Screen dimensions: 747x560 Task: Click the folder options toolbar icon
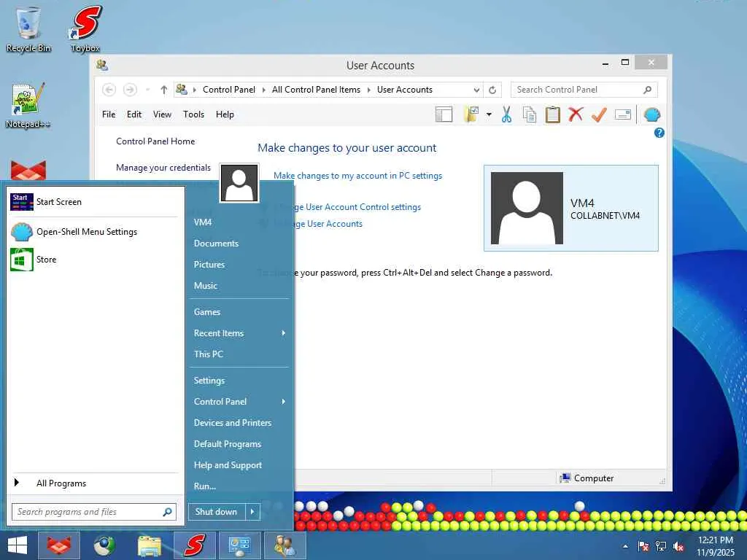pos(472,114)
